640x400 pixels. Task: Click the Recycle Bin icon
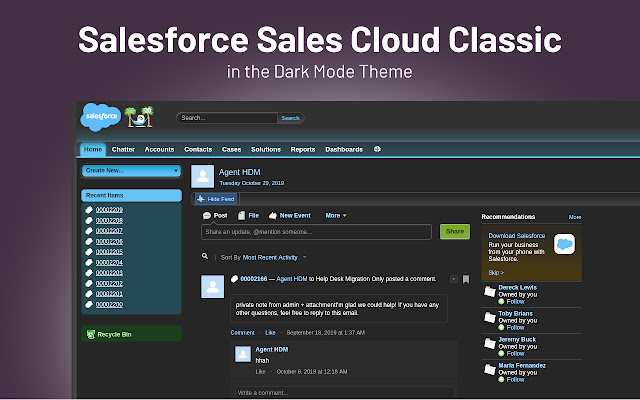(91, 334)
